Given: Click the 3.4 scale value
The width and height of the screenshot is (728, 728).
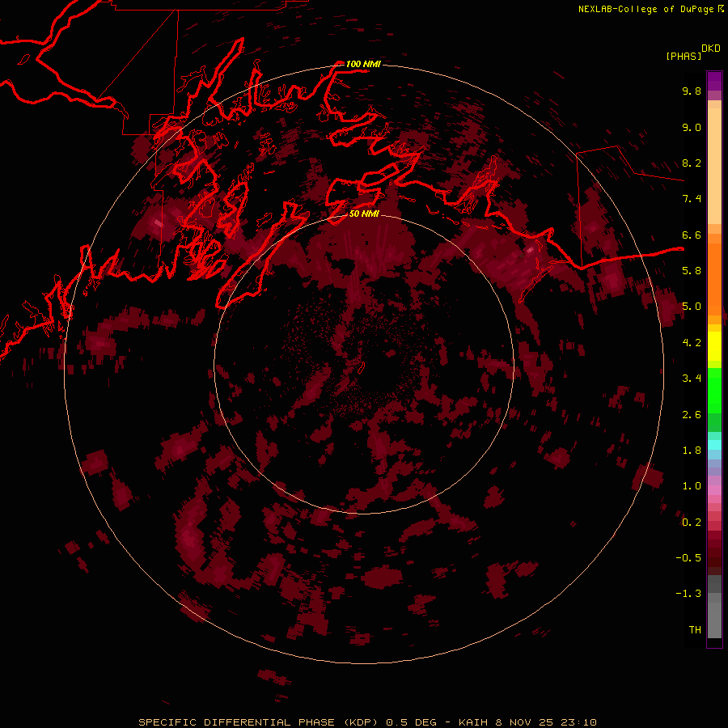Looking at the screenshot, I should pos(692,379).
